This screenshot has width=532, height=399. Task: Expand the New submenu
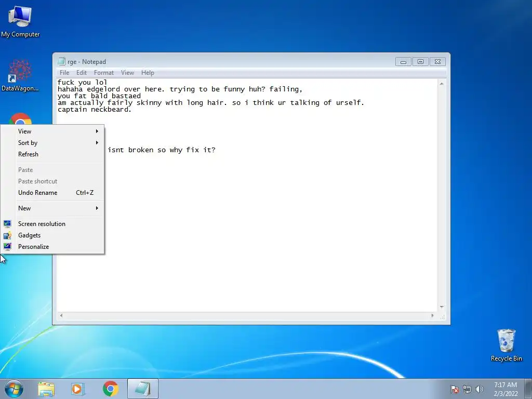(x=52, y=208)
